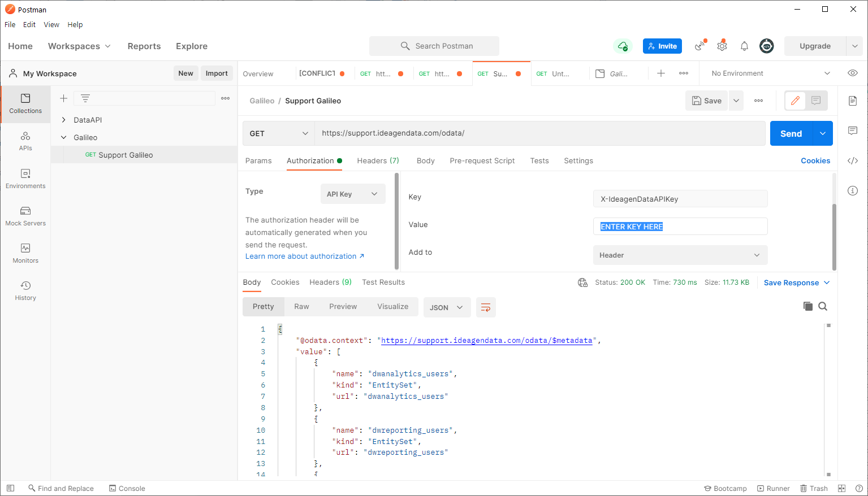Switch to comment mode next to the edit pencil
Screen dimensions: 868x496
coord(816,101)
